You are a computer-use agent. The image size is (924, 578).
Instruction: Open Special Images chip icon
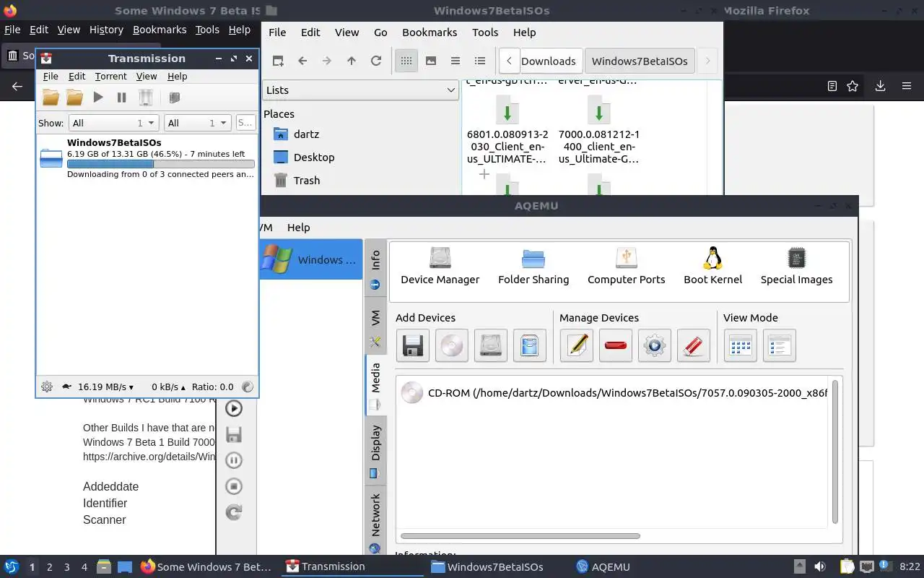[797, 266]
